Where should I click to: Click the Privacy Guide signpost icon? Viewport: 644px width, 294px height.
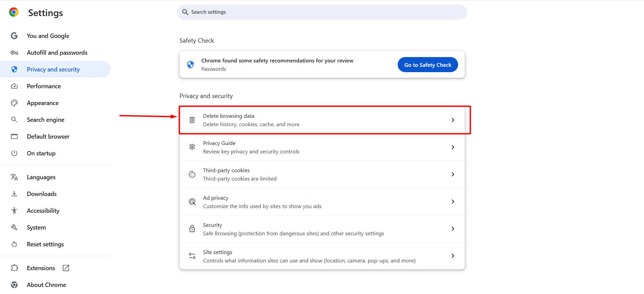pos(192,147)
